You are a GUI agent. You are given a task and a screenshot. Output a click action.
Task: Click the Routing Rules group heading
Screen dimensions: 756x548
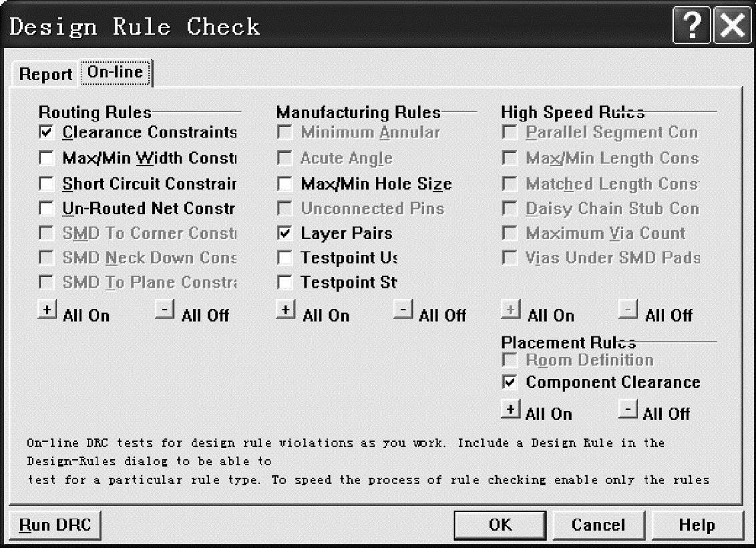click(x=95, y=112)
